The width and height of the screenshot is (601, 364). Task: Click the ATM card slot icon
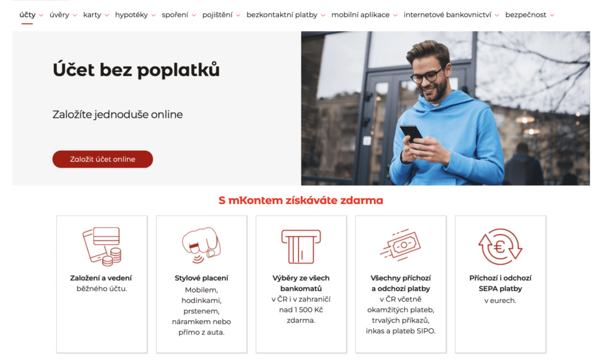301,247
